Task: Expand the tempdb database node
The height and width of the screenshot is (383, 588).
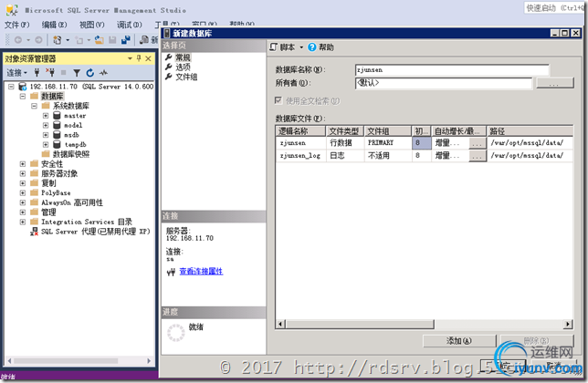Action: [x=46, y=144]
